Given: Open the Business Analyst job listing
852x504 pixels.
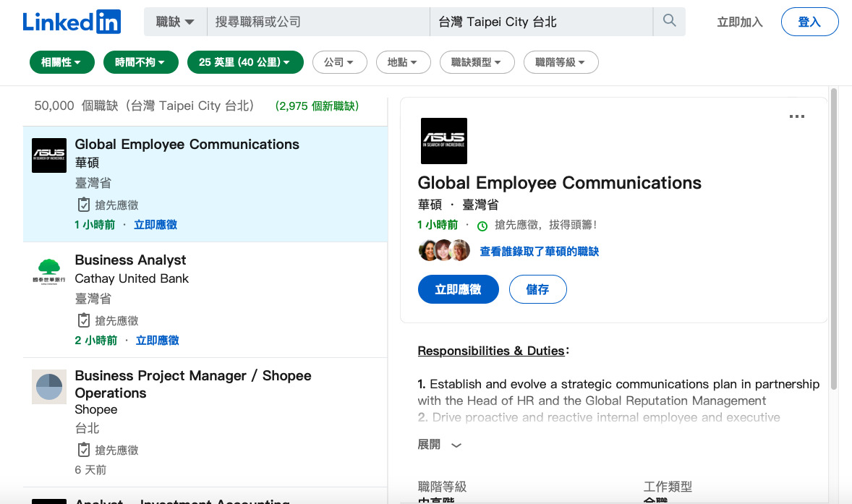Looking at the screenshot, I should point(130,260).
